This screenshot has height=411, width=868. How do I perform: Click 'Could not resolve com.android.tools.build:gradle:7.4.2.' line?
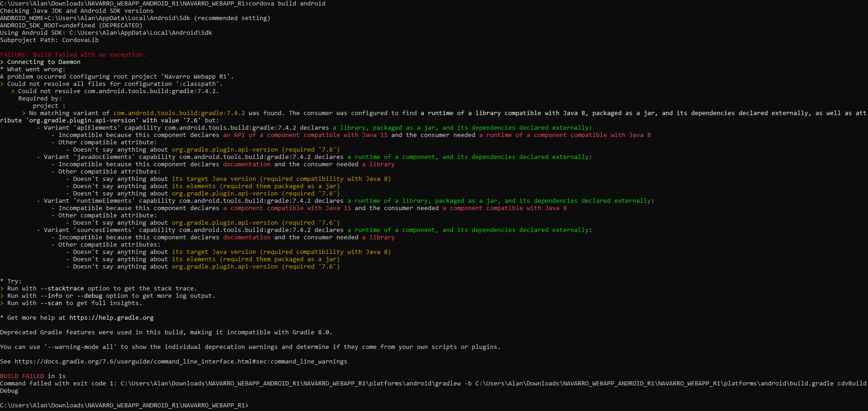click(115, 91)
